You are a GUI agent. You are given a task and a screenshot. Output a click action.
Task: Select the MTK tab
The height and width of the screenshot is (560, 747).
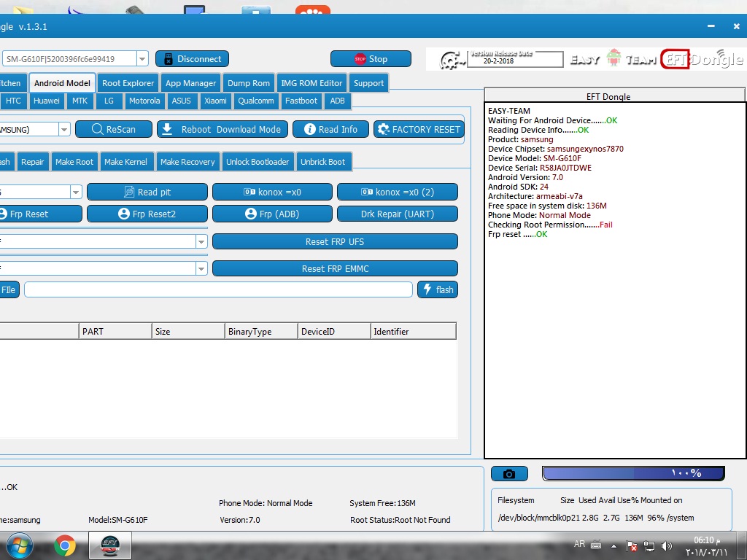coord(80,101)
